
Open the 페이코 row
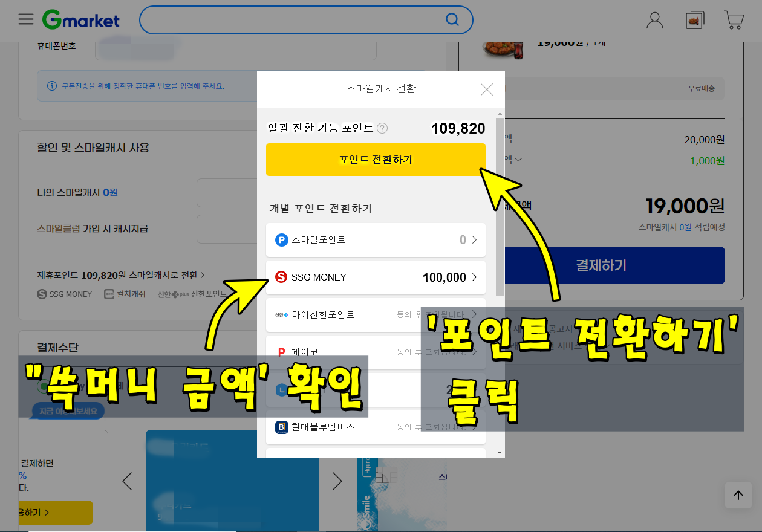[x=376, y=352]
